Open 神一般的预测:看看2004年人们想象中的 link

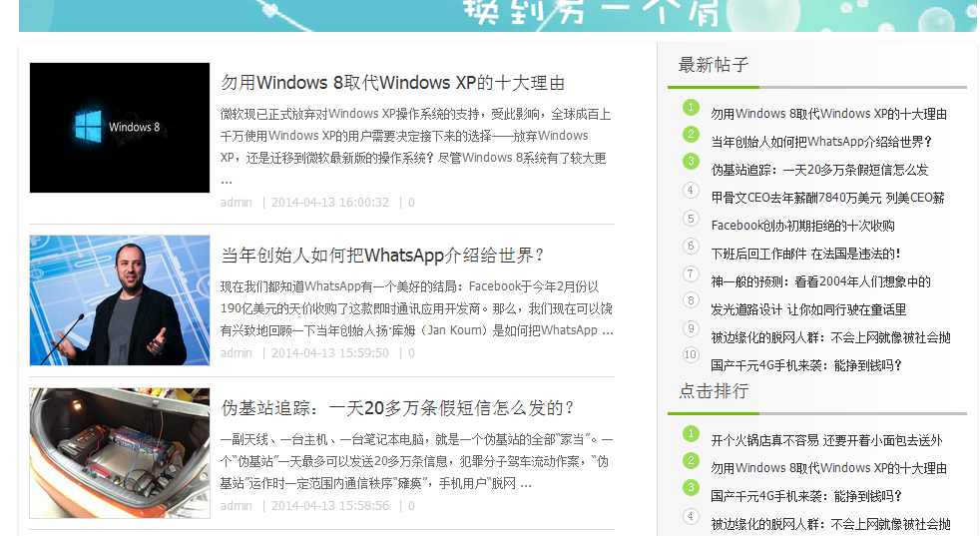(x=820, y=281)
